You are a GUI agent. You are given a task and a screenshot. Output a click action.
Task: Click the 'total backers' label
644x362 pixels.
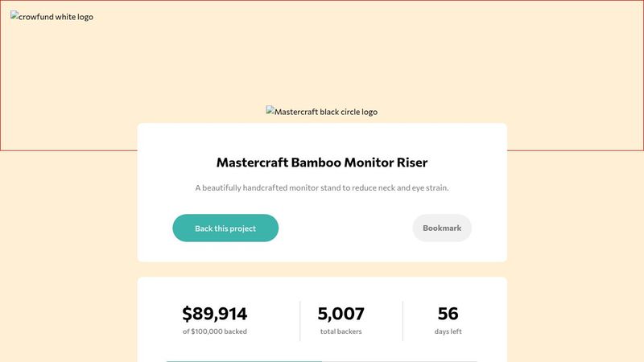341,331
